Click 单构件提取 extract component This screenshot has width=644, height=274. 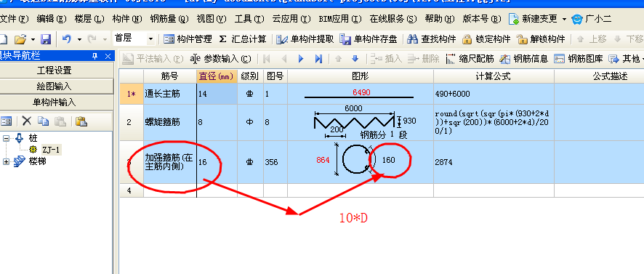pyautogui.click(x=305, y=39)
